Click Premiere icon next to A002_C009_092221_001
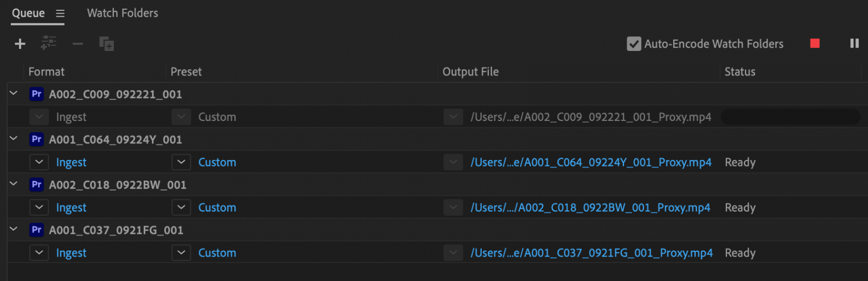 pyautogui.click(x=36, y=94)
